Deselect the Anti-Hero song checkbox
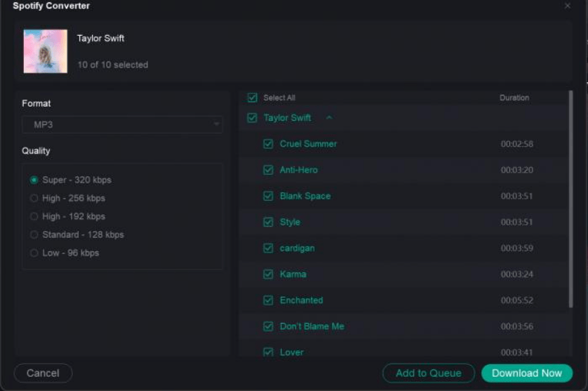The image size is (588, 391). point(268,170)
